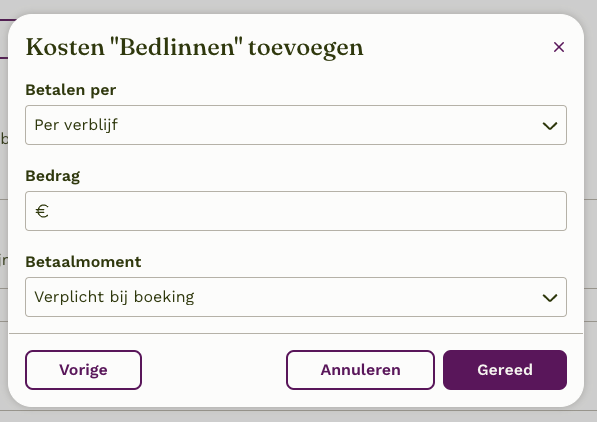This screenshot has height=422, width=597.
Task: Click empty footer space between Vorige and Annuleren
Action: [x=214, y=370]
